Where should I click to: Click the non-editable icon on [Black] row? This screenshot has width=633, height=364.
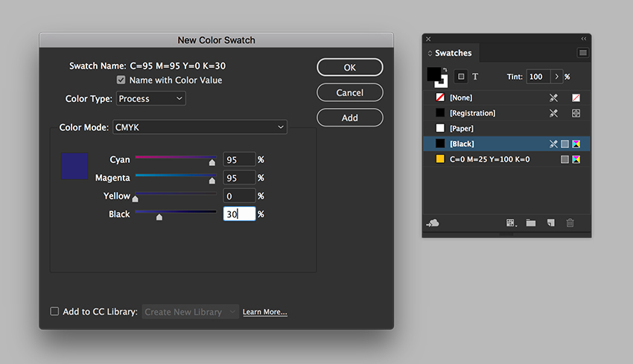pyautogui.click(x=553, y=144)
